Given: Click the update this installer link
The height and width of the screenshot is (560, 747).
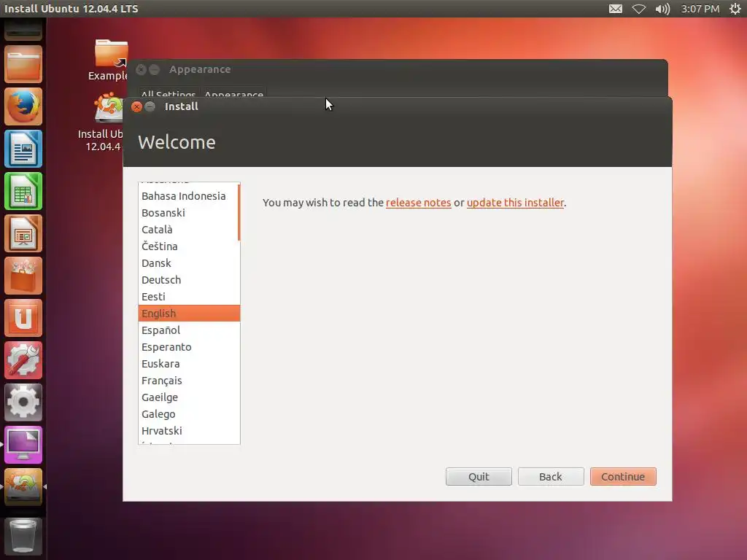Looking at the screenshot, I should (515, 203).
